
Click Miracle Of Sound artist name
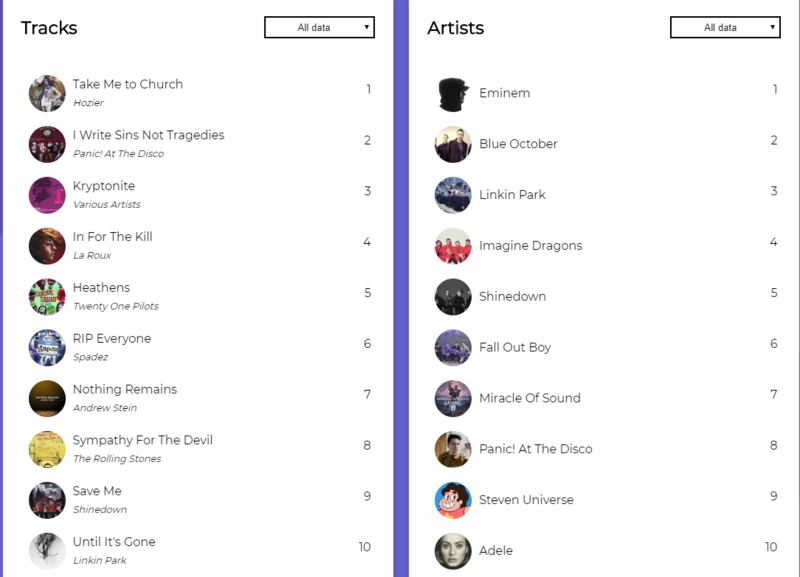[x=529, y=398]
